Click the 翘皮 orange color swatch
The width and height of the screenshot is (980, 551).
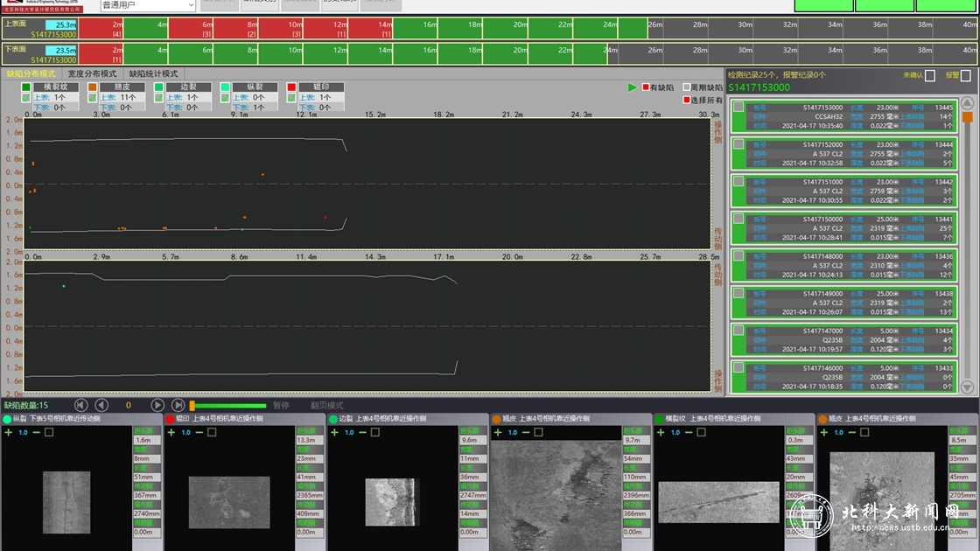(93, 87)
